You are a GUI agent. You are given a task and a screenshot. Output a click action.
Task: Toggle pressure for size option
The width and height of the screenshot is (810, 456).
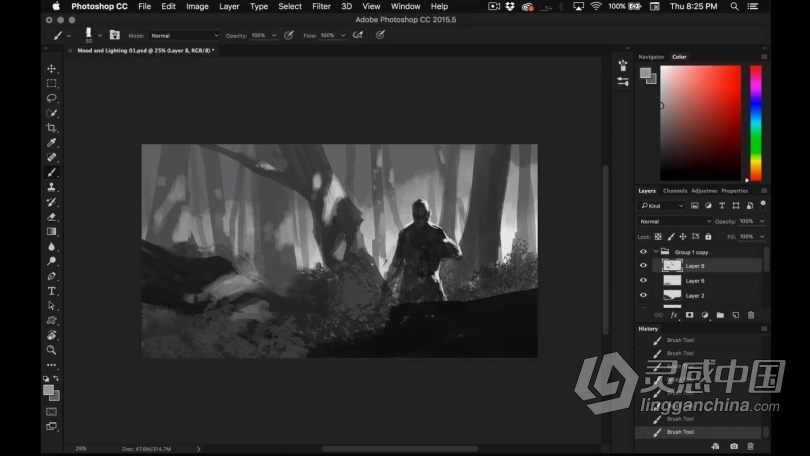380,35
